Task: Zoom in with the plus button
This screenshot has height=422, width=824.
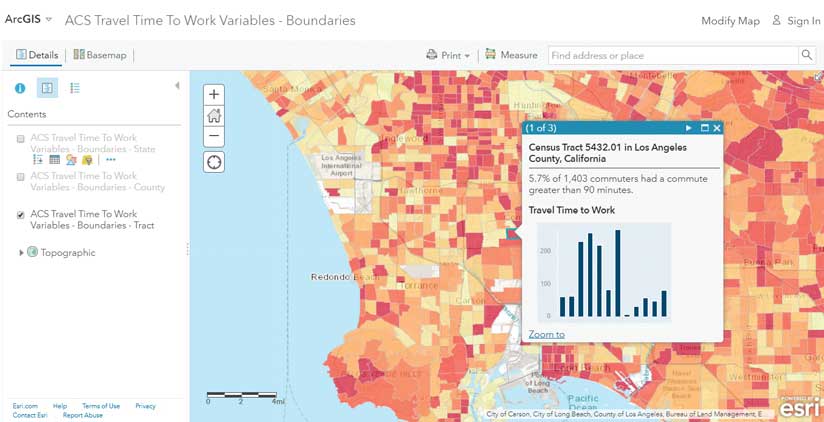Action: coord(214,95)
